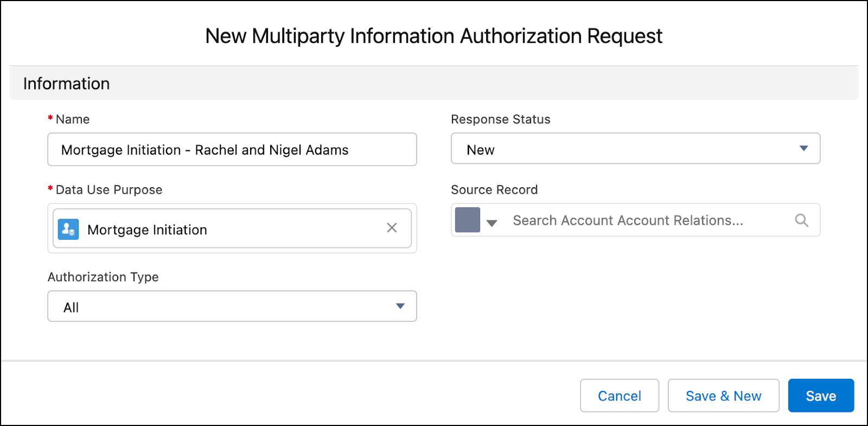Open the Source Record object type selector

click(x=492, y=222)
